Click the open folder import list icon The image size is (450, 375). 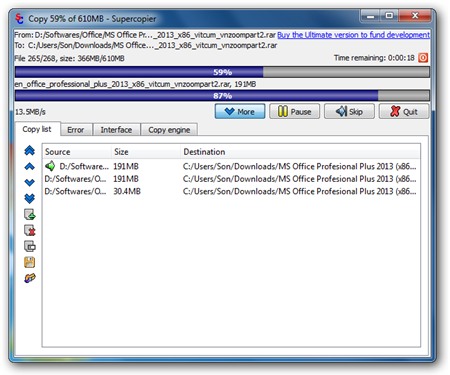(x=30, y=278)
